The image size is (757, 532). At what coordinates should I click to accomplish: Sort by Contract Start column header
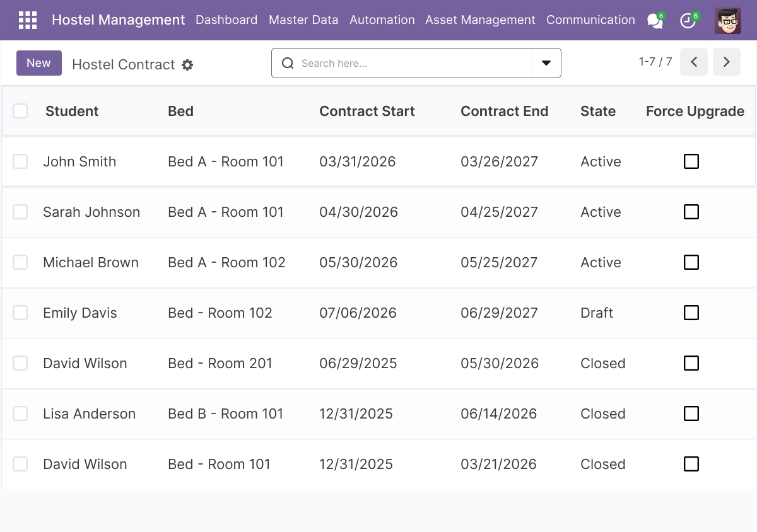[367, 111]
